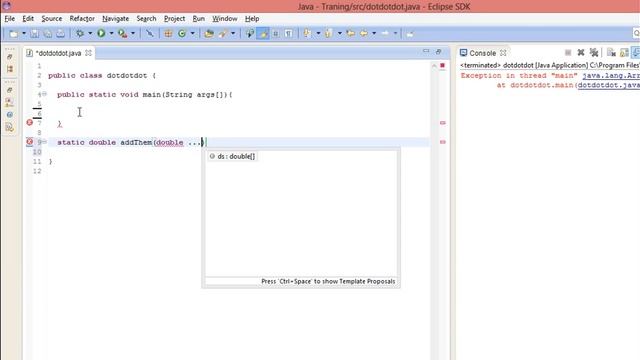Close the Console view tab
640x360 pixels.
tap(503, 53)
